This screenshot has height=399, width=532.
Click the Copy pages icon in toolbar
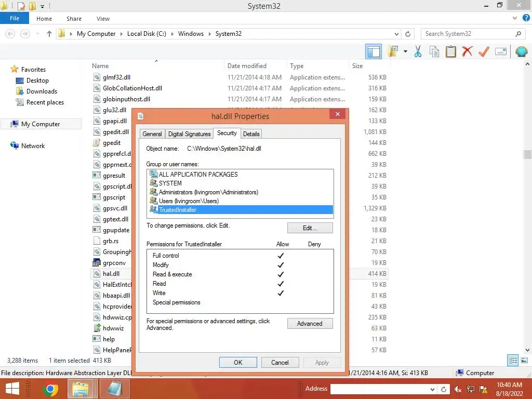point(434,51)
